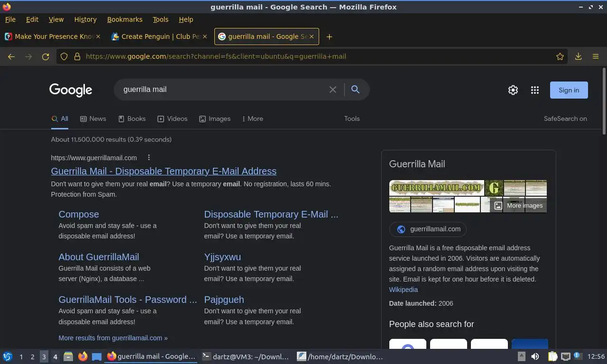Click the notification tray icon with badge
607x364 pixels.
[x=577, y=355]
